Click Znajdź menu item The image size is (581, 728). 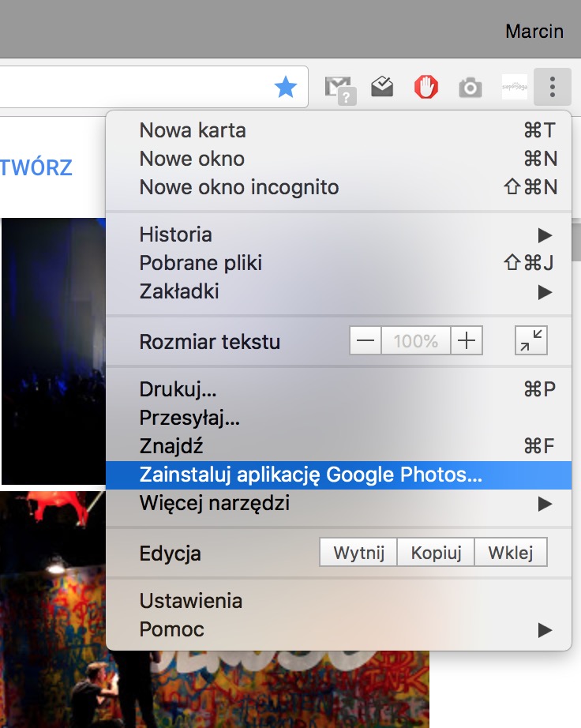tap(339, 446)
